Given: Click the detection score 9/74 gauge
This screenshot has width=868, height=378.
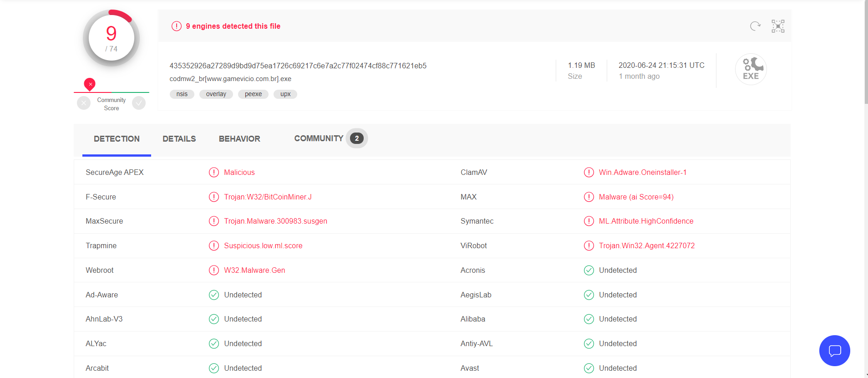Looking at the screenshot, I should pyautogui.click(x=112, y=38).
